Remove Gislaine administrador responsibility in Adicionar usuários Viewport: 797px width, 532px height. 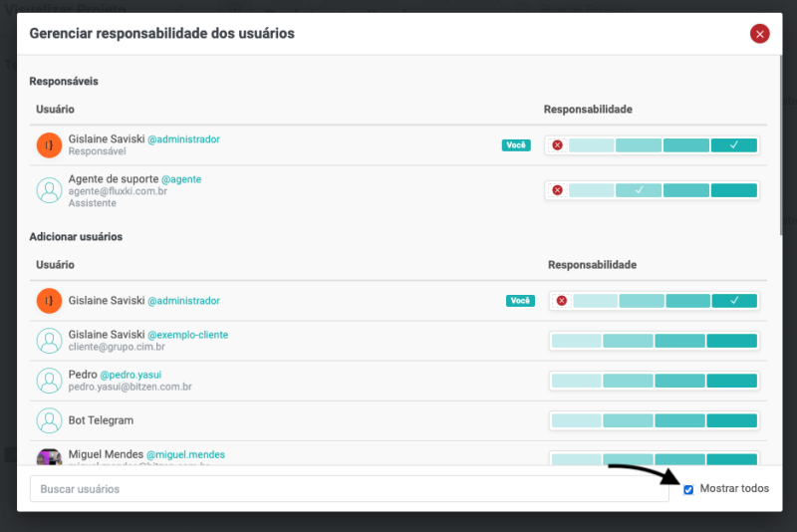[562, 301]
